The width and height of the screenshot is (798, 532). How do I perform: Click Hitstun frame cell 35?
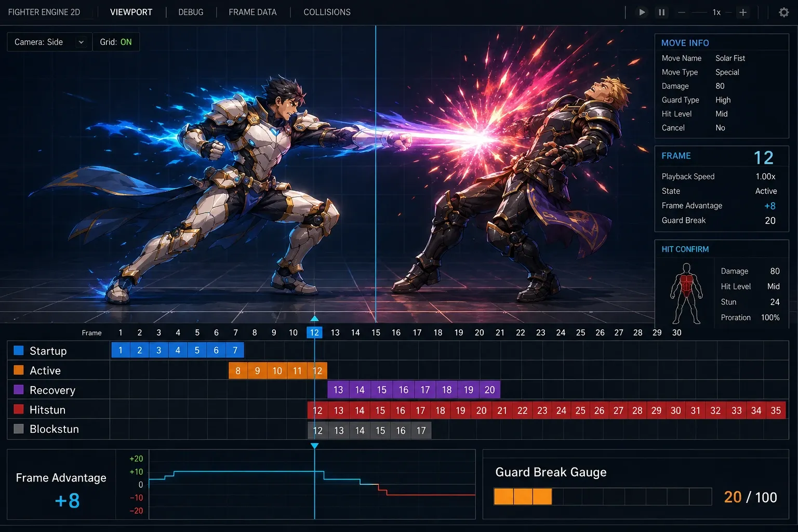coord(776,410)
